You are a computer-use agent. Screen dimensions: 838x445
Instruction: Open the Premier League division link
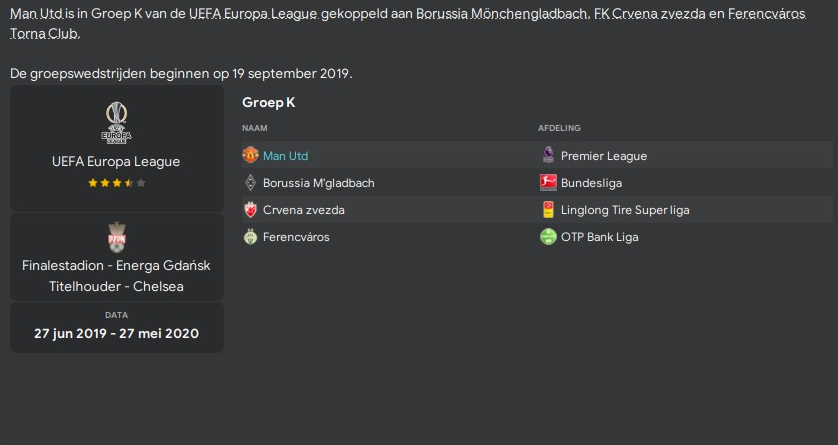[x=604, y=156]
